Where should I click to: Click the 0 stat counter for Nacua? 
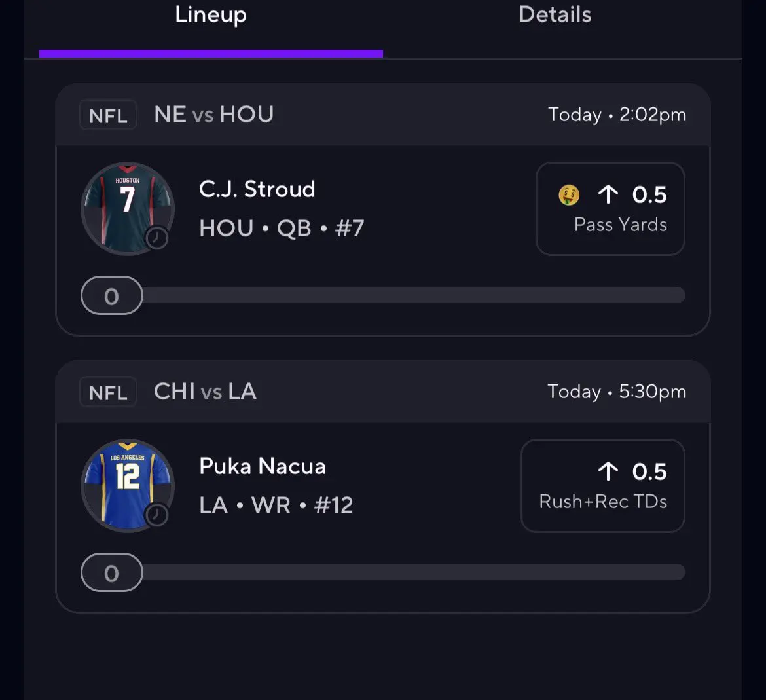(x=112, y=573)
